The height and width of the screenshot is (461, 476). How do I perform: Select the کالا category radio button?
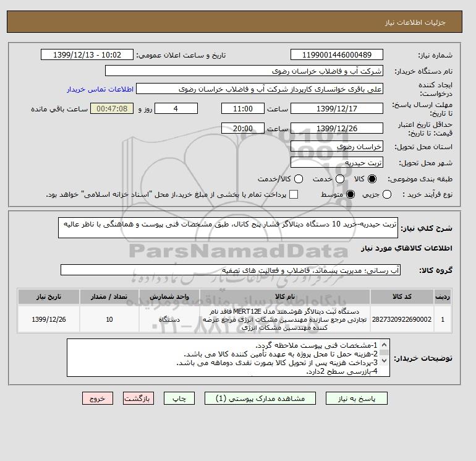click(x=372, y=179)
